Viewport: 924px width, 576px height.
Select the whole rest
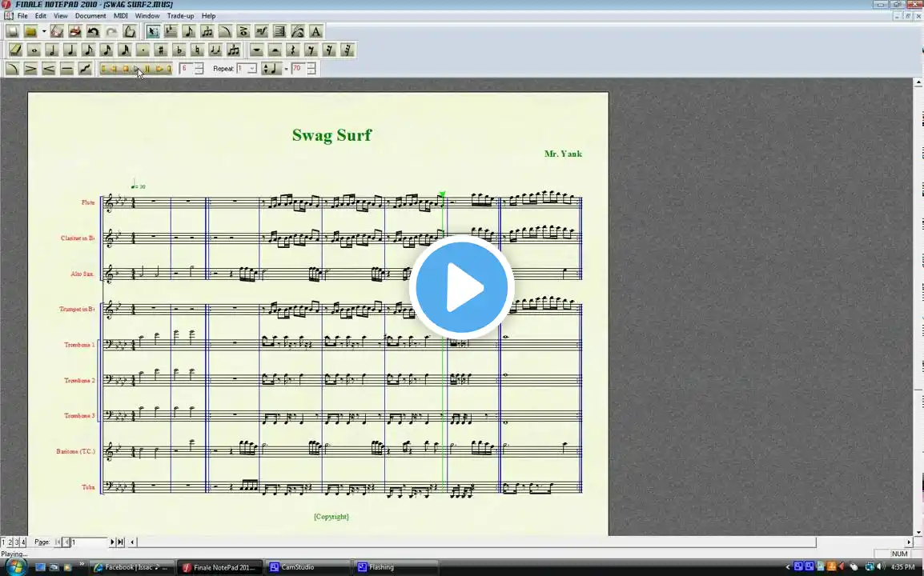click(x=256, y=50)
